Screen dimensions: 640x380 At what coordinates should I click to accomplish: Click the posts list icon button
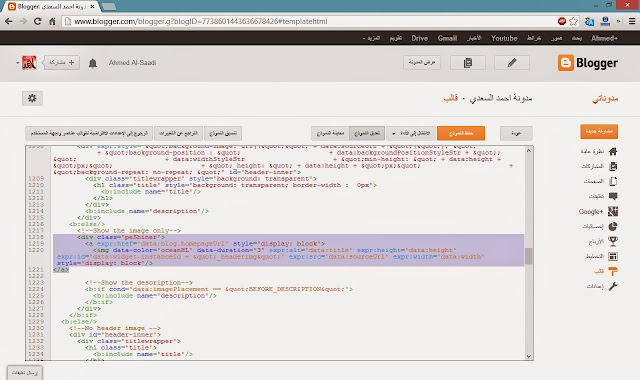point(468,62)
